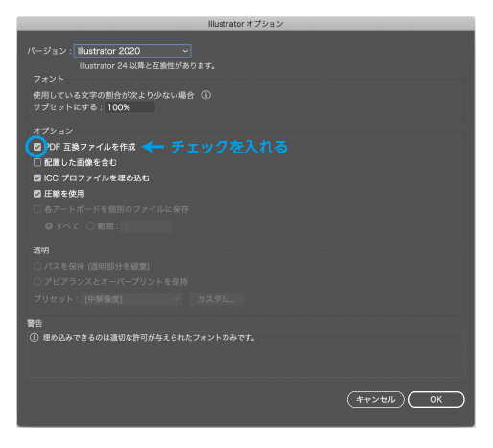Click the サブセットにする 100% field
Image resolution: width=493 pixels, height=448 pixels.
pos(129,107)
